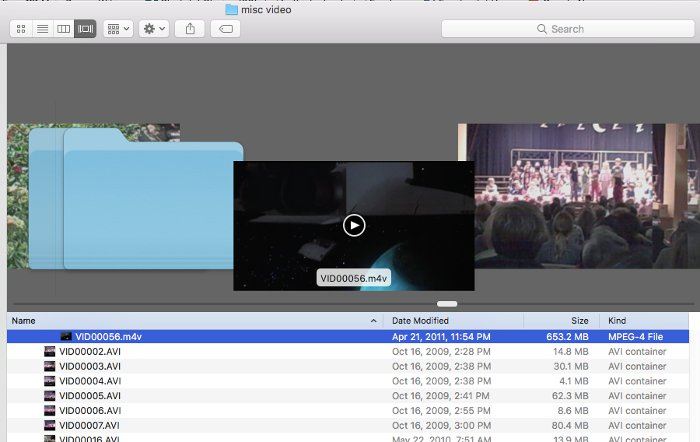Open the item arrangement dropdown
700x442 pixels.
pyautogui.click(x=118, y=29)
